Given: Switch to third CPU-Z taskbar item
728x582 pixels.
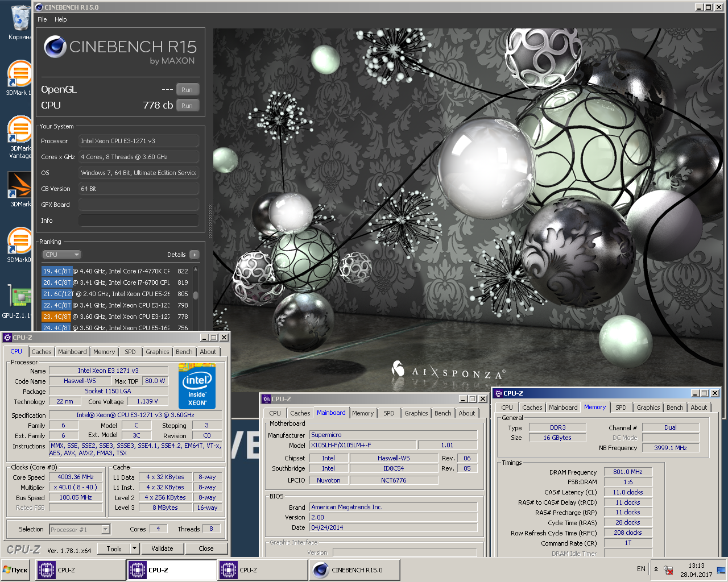Looking at the screenshot, I should tap(263, 570).
